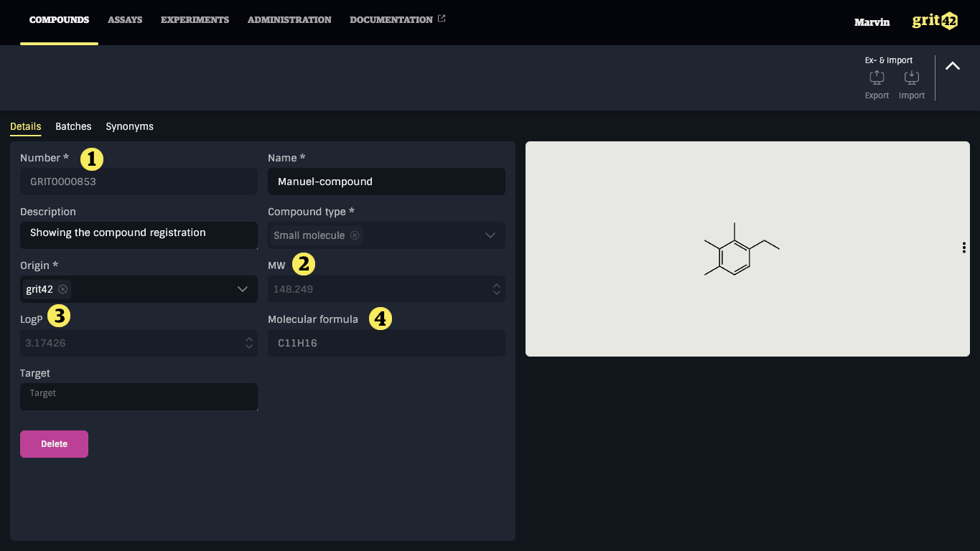Click the MW stepper arrows
Viewport: 980px width, 551px height.
click(497, 289)
